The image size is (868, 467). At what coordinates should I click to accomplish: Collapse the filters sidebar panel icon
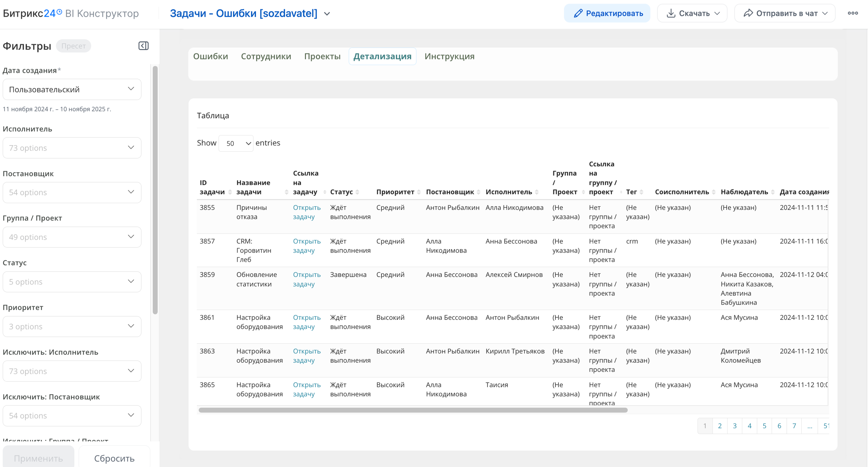pos(143,46)
